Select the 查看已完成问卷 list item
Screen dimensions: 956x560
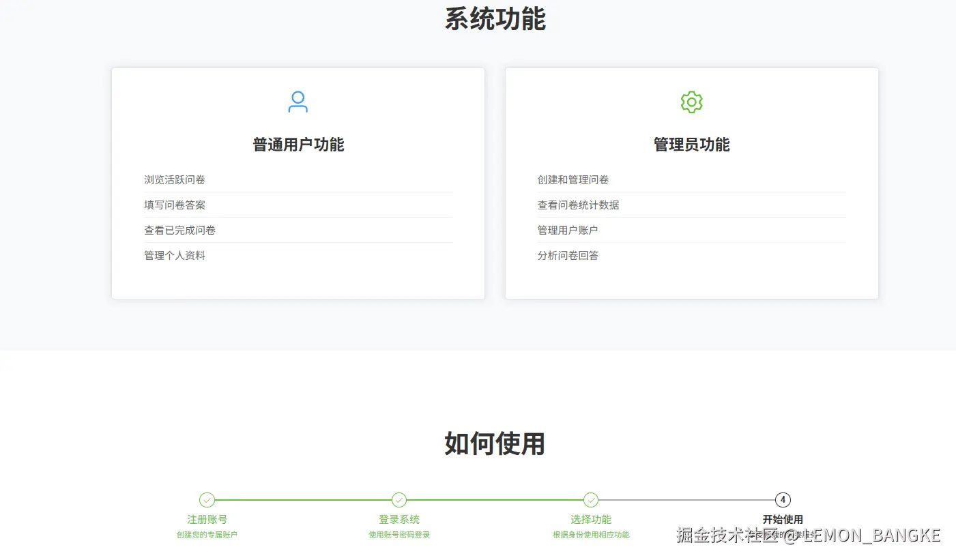[x=298, y=231]
